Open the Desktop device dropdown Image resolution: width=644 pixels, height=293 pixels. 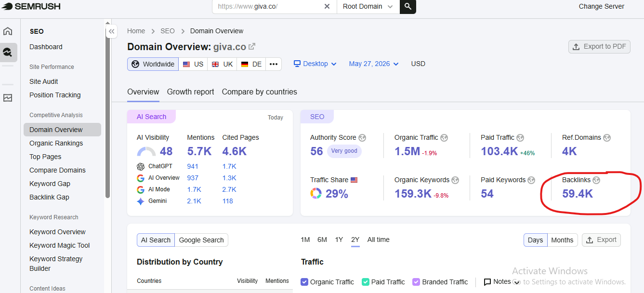[x=315, y=64]
